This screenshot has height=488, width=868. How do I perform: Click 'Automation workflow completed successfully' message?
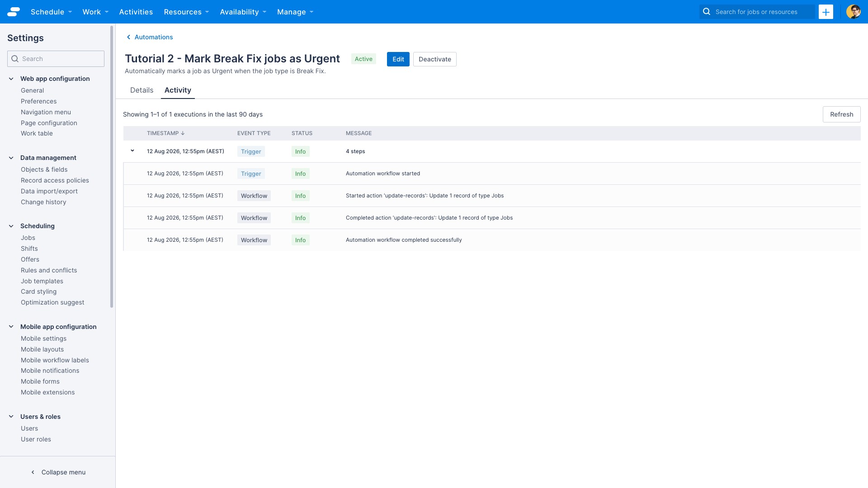coord(404,240)
